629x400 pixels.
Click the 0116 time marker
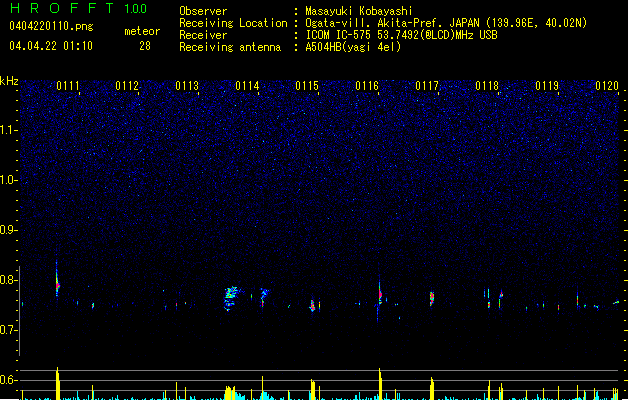tap(367, 86)
